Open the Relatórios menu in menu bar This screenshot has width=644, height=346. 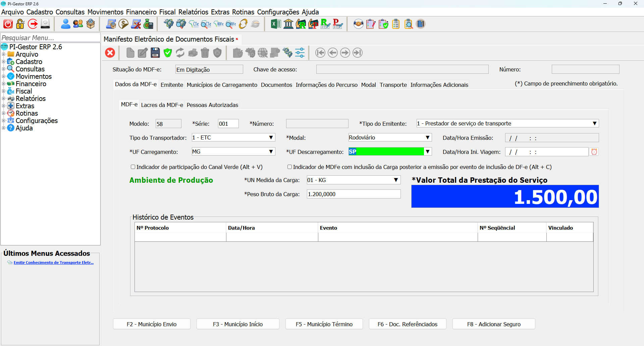193,12
